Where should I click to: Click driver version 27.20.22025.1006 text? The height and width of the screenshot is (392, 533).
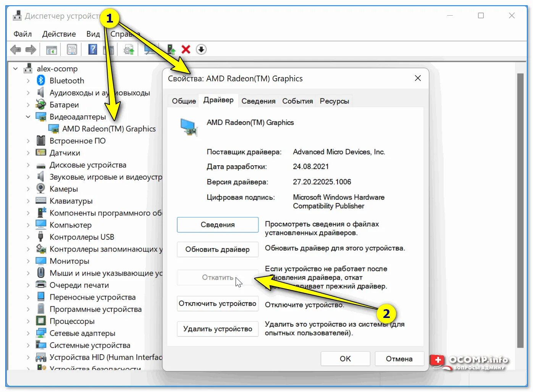[322, 182]
